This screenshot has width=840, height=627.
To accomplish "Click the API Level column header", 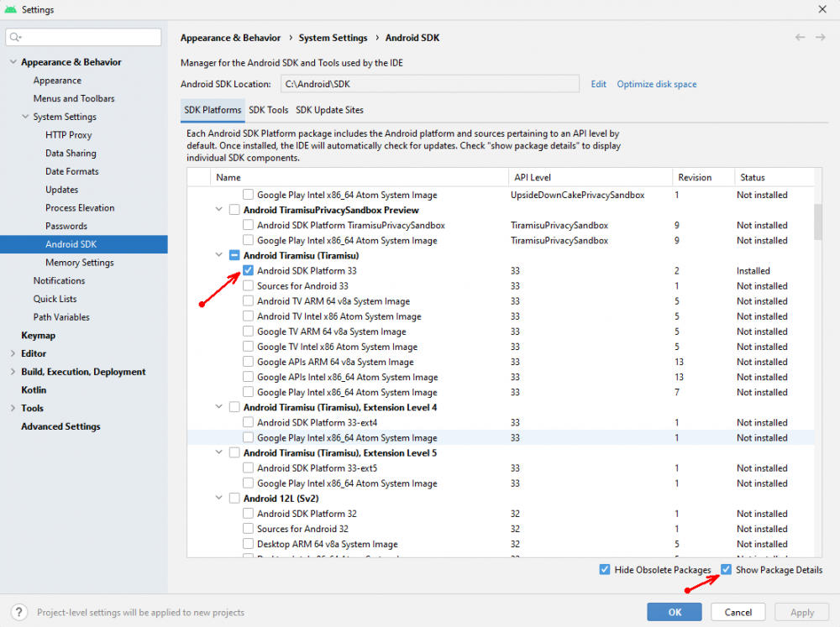I will 590,177.
